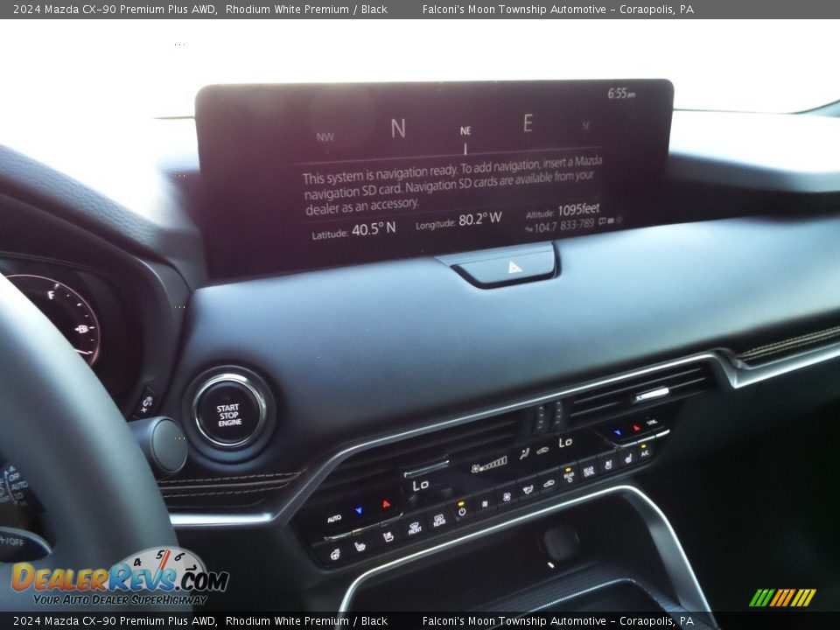This screenshot has width=840, height=630.
Task: Select the REAR CTRL button
Action: tap(589, 472)
